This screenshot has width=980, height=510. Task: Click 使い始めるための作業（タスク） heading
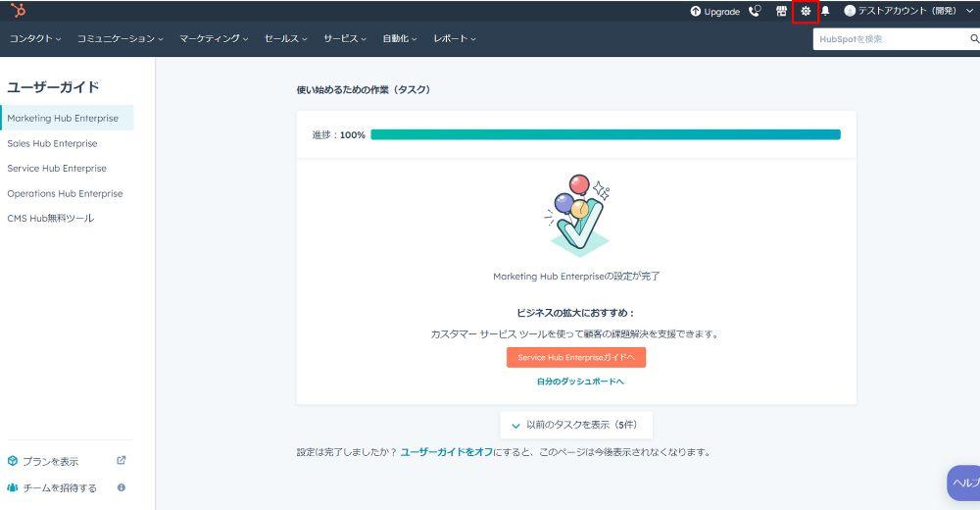click(364, 89)
